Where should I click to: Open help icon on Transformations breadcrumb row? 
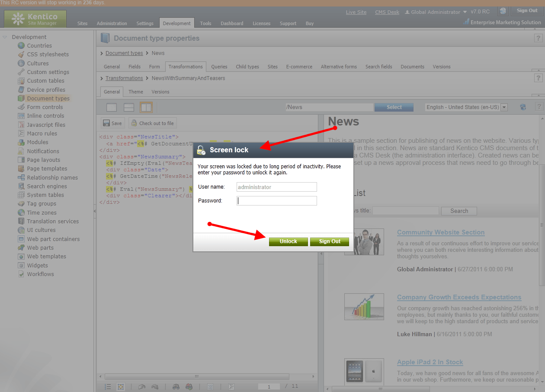click(x=539, y=78)
